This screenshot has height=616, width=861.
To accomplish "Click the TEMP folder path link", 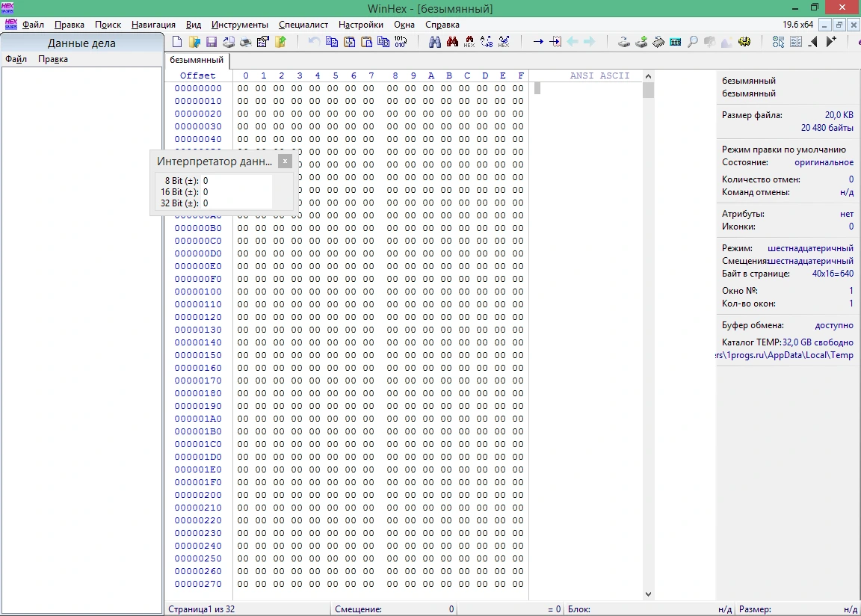I will coord(786,354).
